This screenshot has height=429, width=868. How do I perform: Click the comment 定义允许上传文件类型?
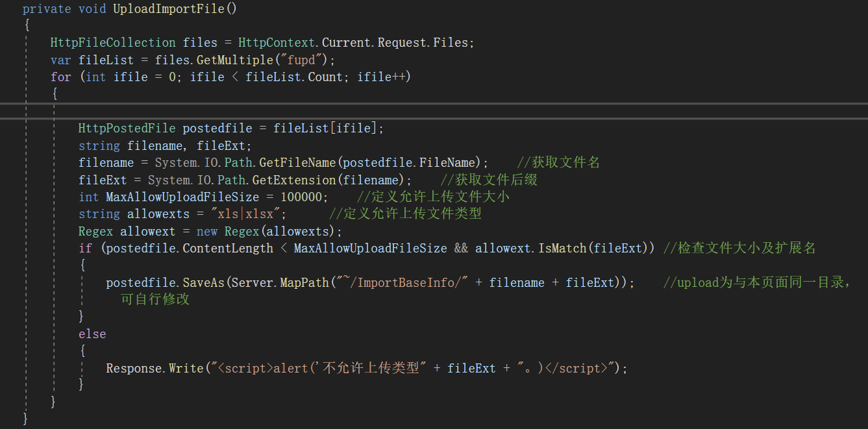(406, 214)
